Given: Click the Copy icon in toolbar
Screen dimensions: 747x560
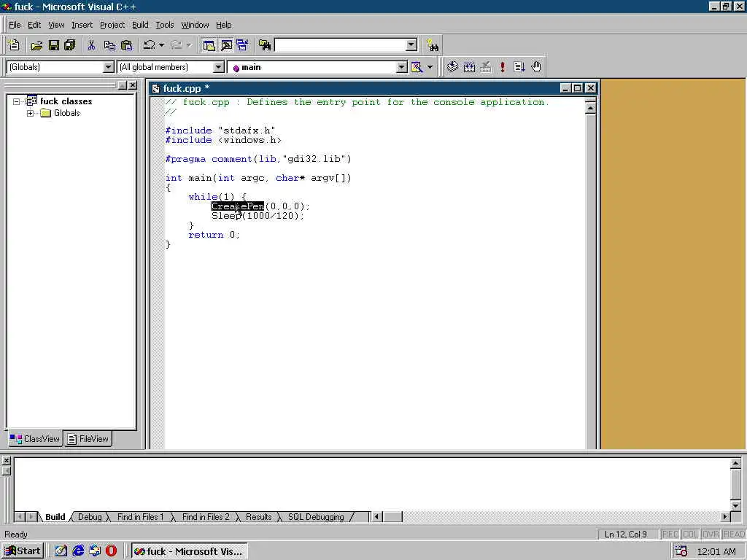Looking at the screenshot, I should pyautogui.click(x=109, y=45).
